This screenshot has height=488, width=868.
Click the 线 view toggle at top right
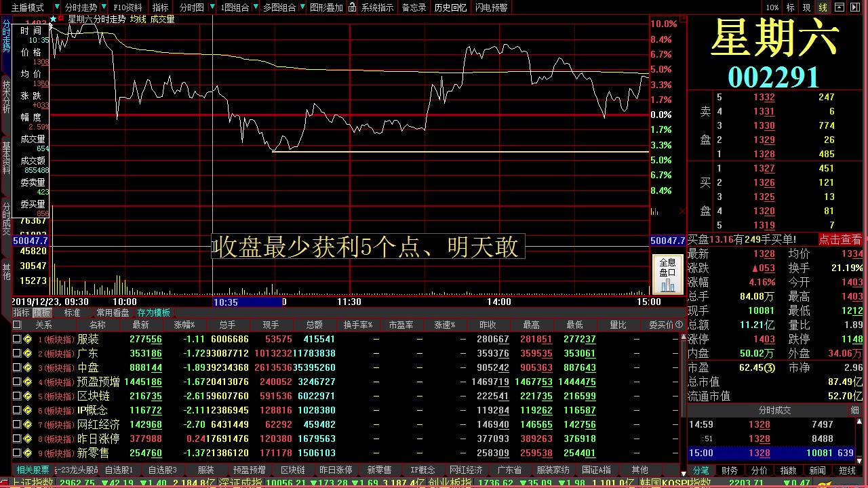coord(823,7)
